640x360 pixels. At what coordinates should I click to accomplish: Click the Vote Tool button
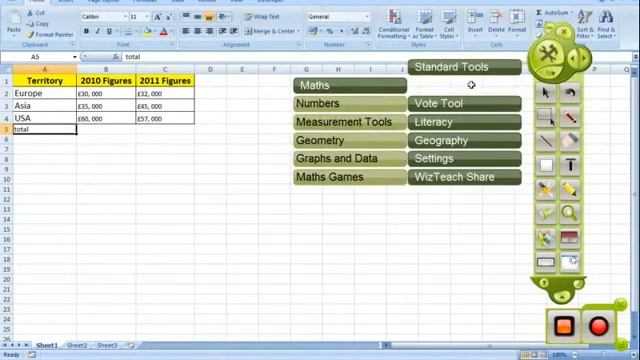[464, 104]
